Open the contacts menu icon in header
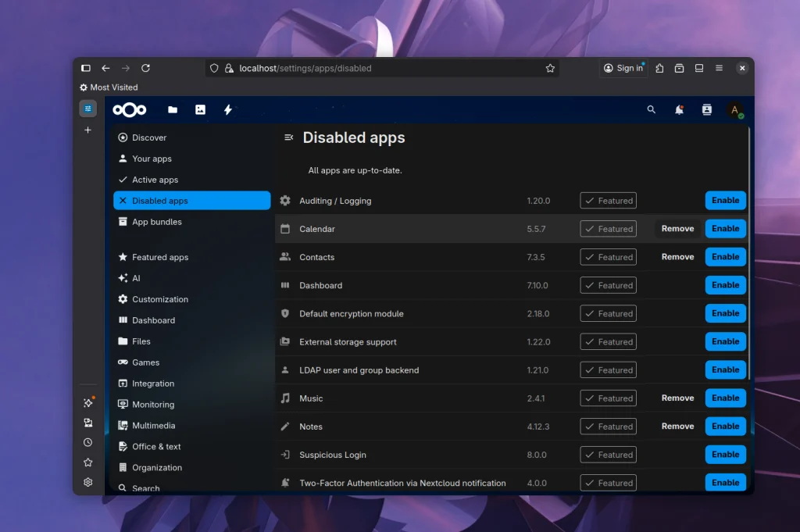 pos(707,110)
